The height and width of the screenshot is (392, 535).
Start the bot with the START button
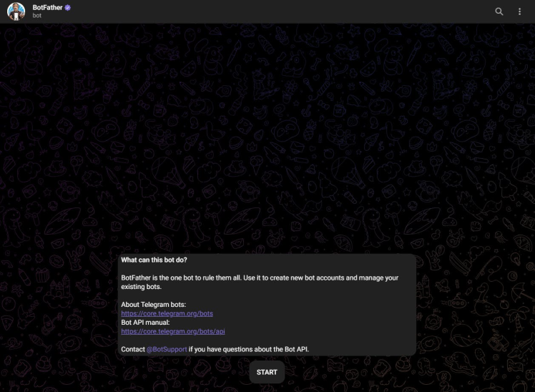(x=267, y=372)
